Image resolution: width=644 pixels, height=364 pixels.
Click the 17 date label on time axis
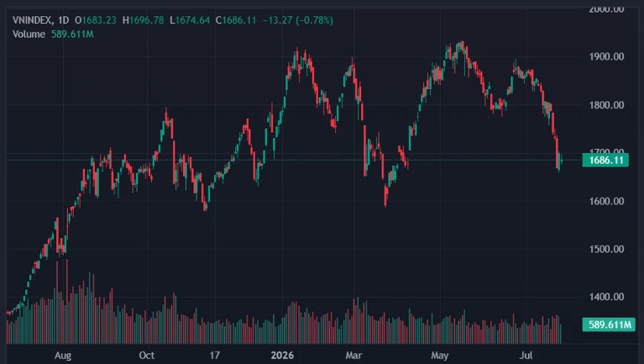[214, 356]
